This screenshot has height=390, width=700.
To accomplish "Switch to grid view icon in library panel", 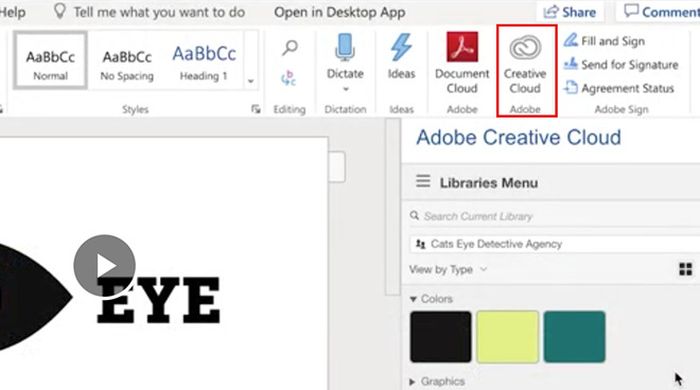I will click(x=686, y=269).
